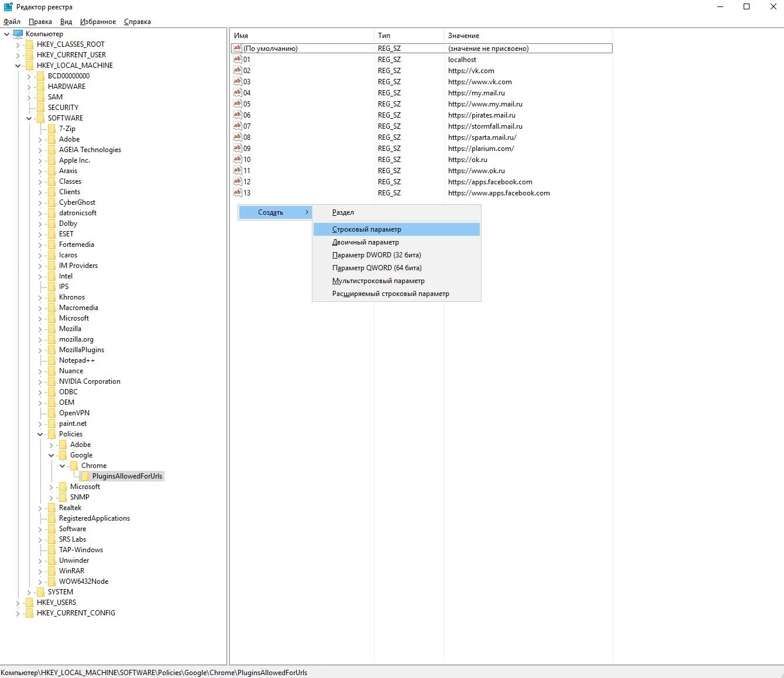Open the Файл menu
Image resolution: width=784 pixels, height=678 pixels.
[12, 22]
